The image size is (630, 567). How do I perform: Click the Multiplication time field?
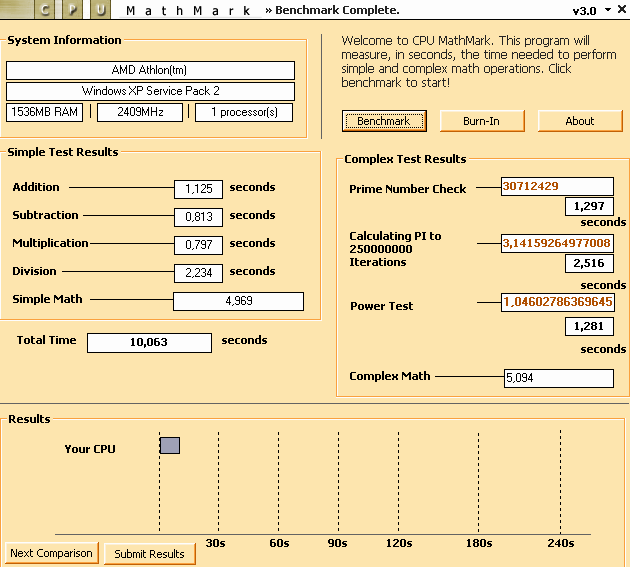coord(198,245)
